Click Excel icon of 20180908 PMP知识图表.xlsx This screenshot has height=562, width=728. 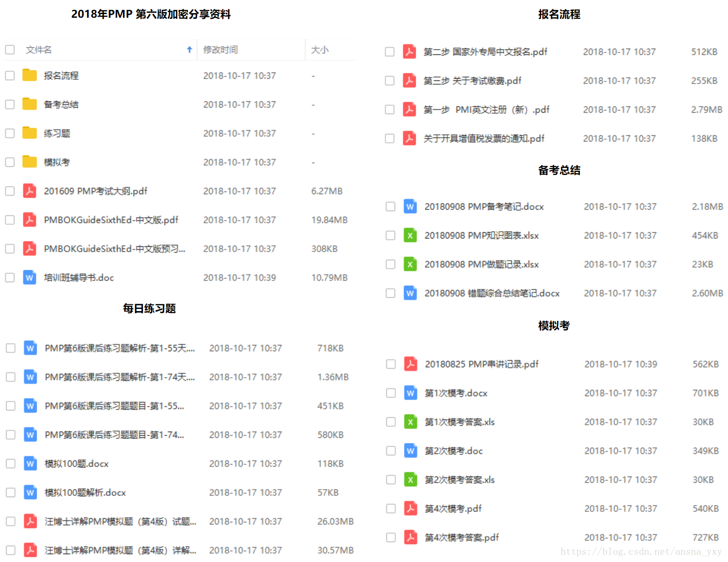[x=410, y=235]
